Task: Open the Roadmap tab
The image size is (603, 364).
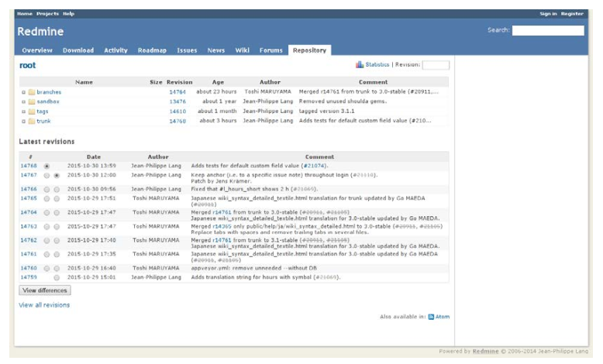Action: point(152,50)
